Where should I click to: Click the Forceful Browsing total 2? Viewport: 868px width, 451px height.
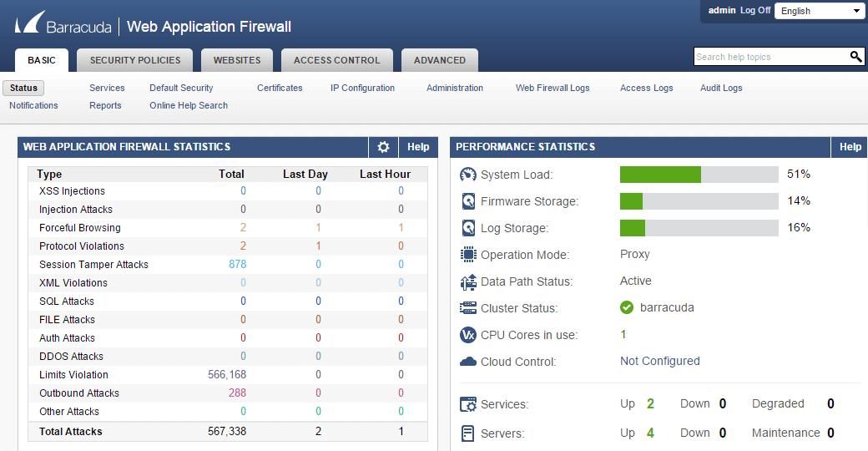[x=243, y=228]
